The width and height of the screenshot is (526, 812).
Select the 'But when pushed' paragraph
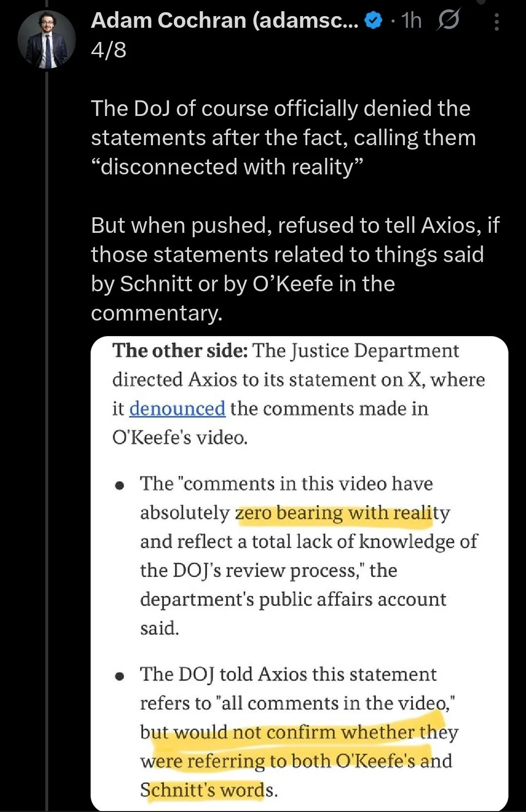295,269
